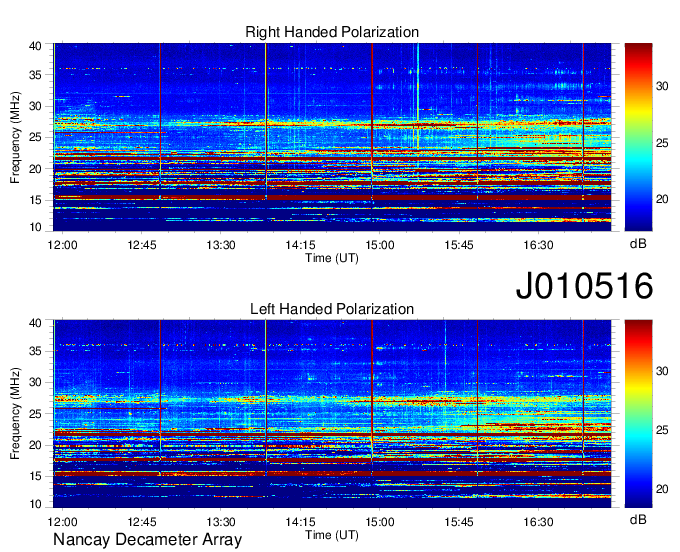Viewport: 680px width, 552px height.
Task: Click the 40 MHz tick of Left Handed plot
Action: [x=35, y=323]
